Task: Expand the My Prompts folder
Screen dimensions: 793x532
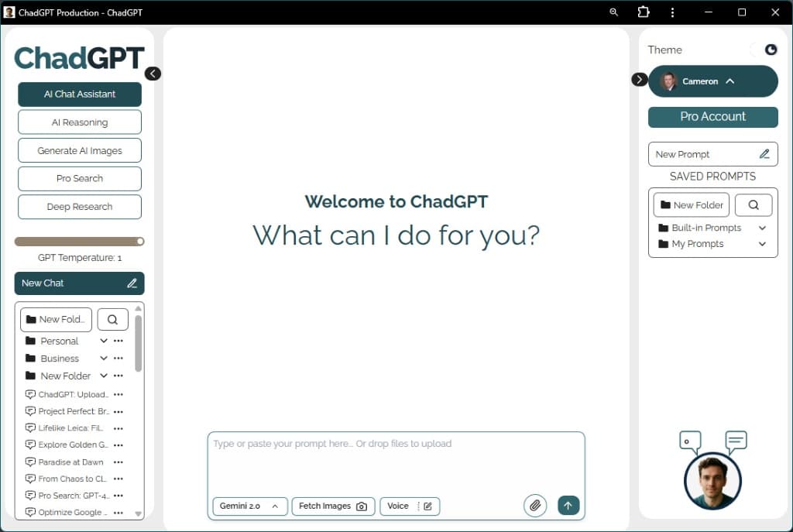Action: (x=763, y=244)
